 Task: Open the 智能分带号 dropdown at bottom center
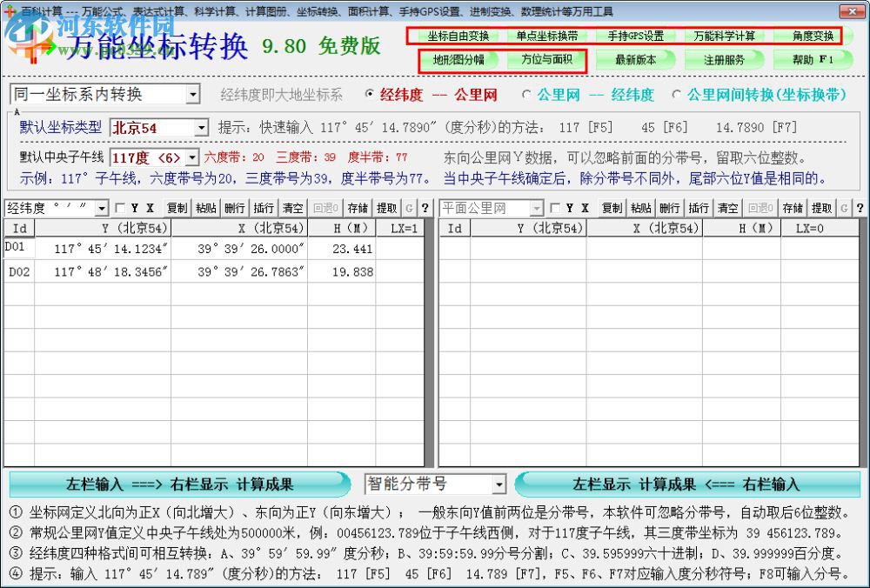500,484
